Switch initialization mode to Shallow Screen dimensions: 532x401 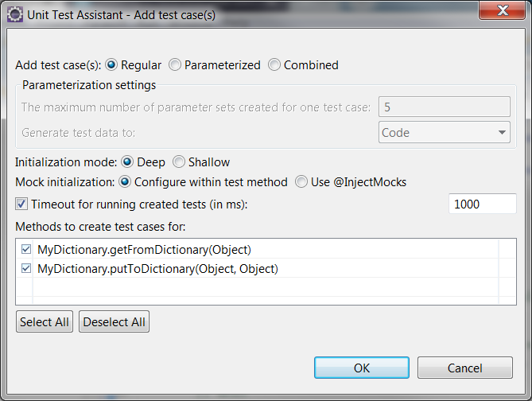[x=179, y=162]
